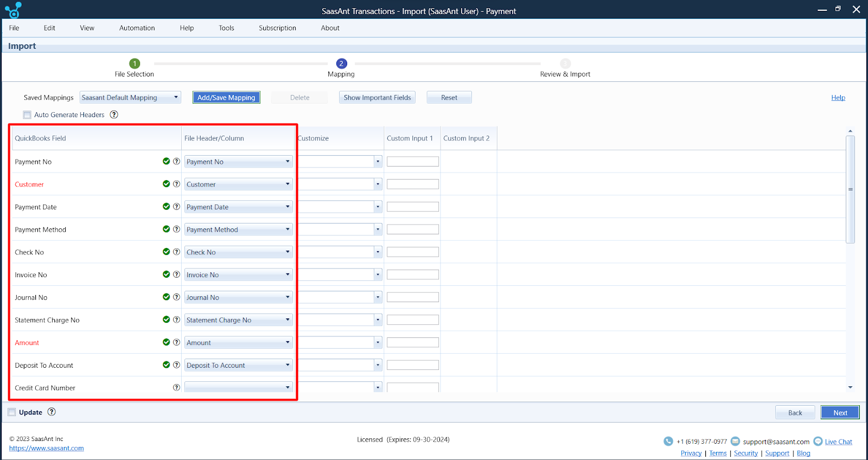The image size is (868, 460).
Task: Click the Next button
Action: [x=840, y=412]
